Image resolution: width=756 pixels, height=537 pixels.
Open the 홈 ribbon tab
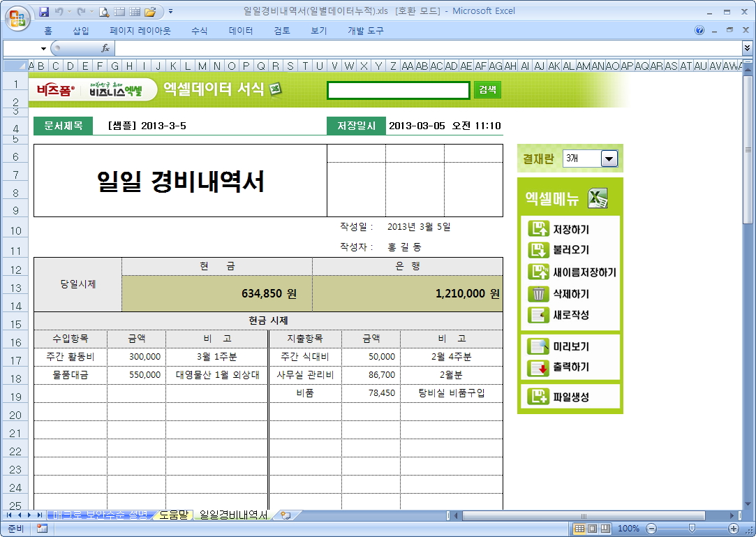48,31
